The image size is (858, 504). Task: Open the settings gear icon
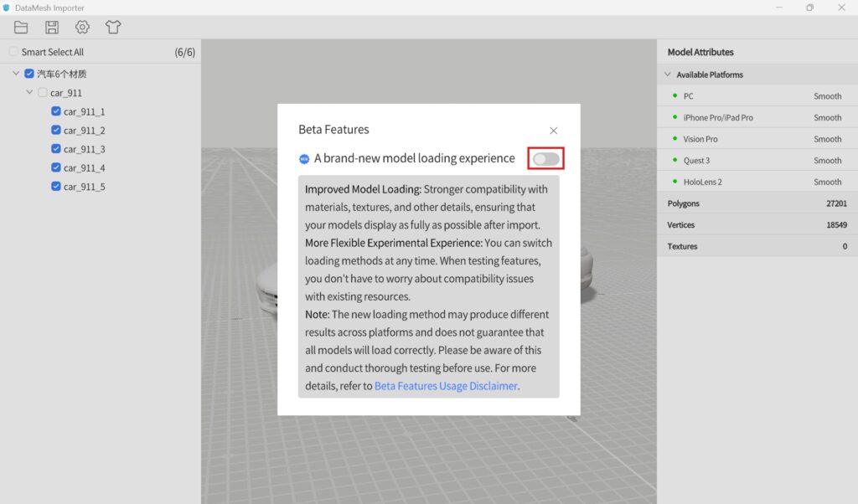[x=81, y=27]
